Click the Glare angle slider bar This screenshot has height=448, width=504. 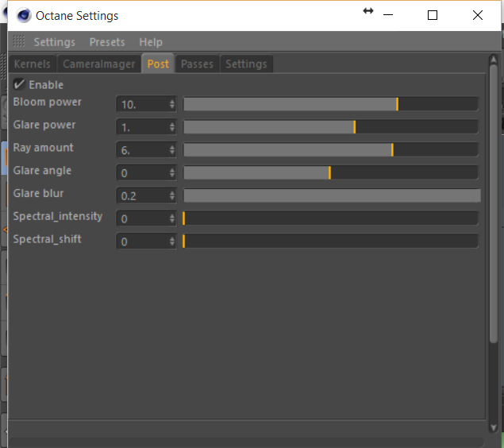pyautogui.click(x=331, y=172)
